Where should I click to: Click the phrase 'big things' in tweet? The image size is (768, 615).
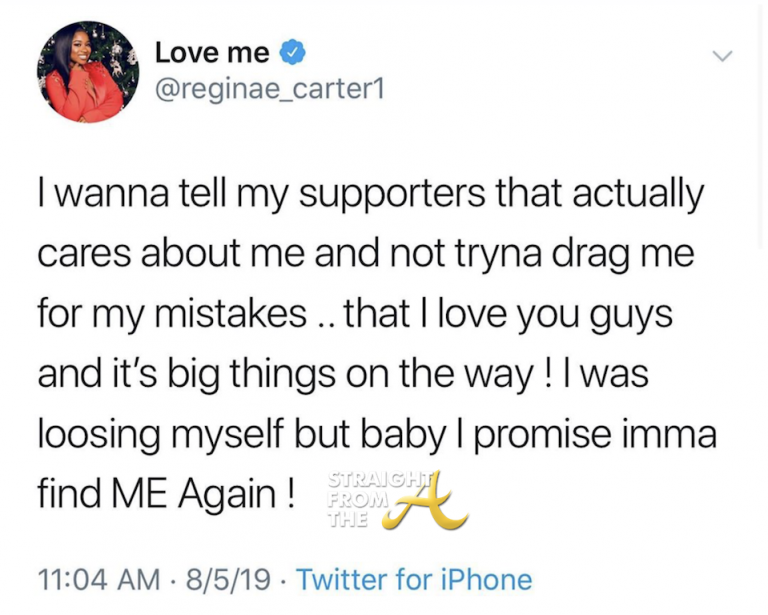(x=224, y=376)
